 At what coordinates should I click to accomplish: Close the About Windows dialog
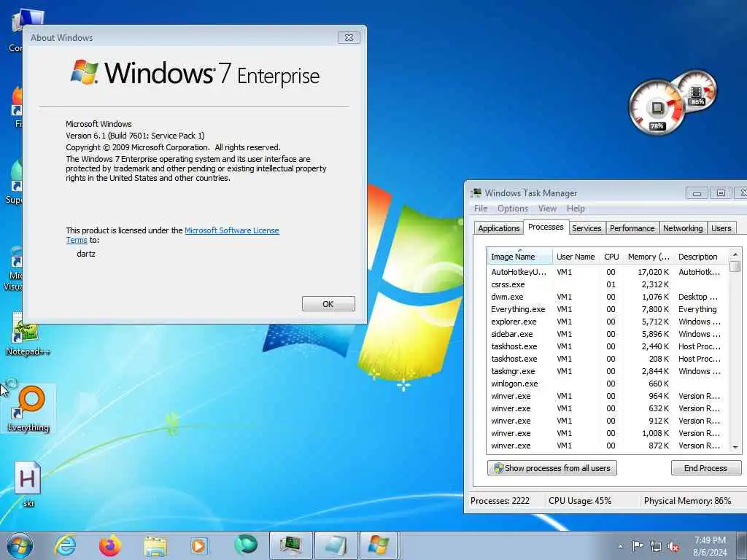[349, 38]
